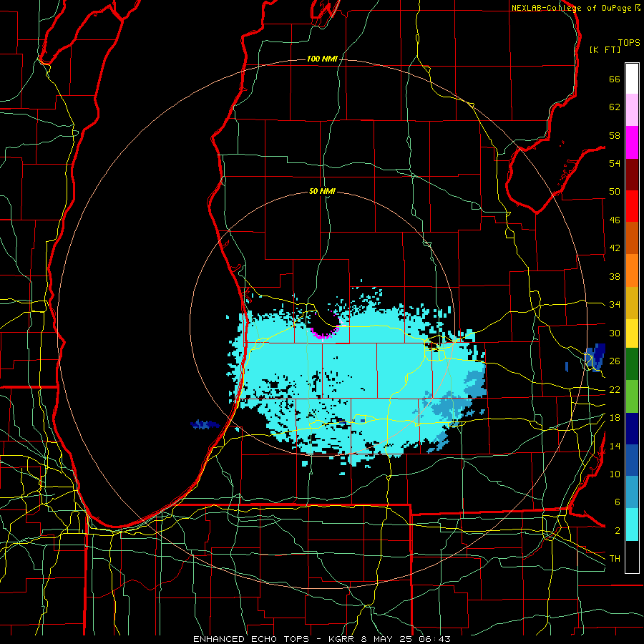Click the dark orange legend swatch
This screenshot has width=644, height=644.
point(632,238)
